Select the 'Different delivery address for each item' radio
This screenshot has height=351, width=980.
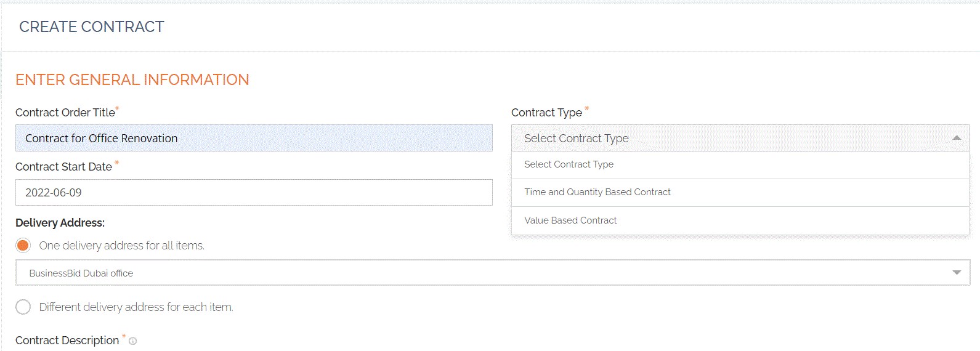pyautogui.click(x=23, y=307)
